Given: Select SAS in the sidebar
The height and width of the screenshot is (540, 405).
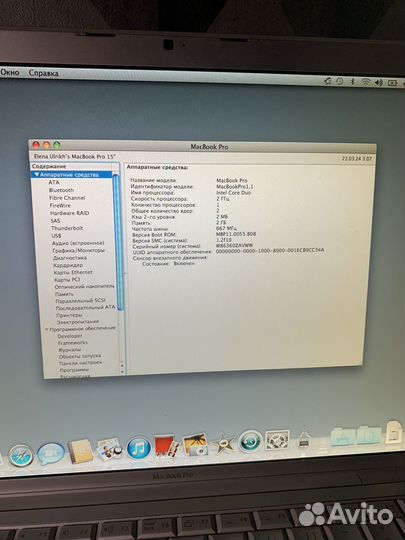Looking at the screenshot, I should click(55, 220).
